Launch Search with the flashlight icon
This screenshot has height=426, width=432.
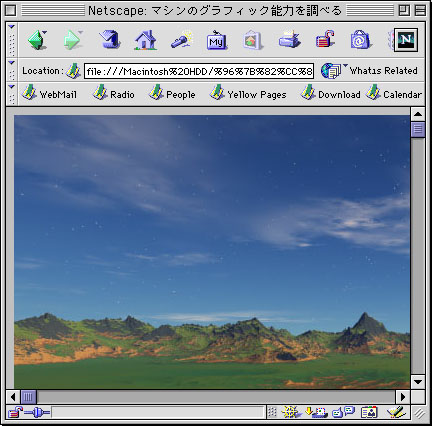(181, 40)
